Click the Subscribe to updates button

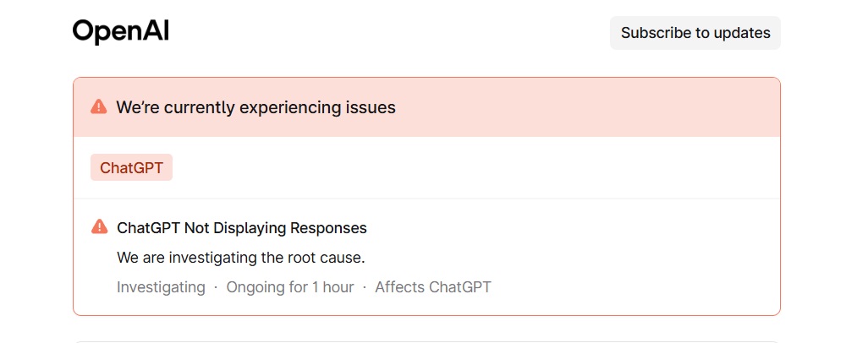[695, 33]
